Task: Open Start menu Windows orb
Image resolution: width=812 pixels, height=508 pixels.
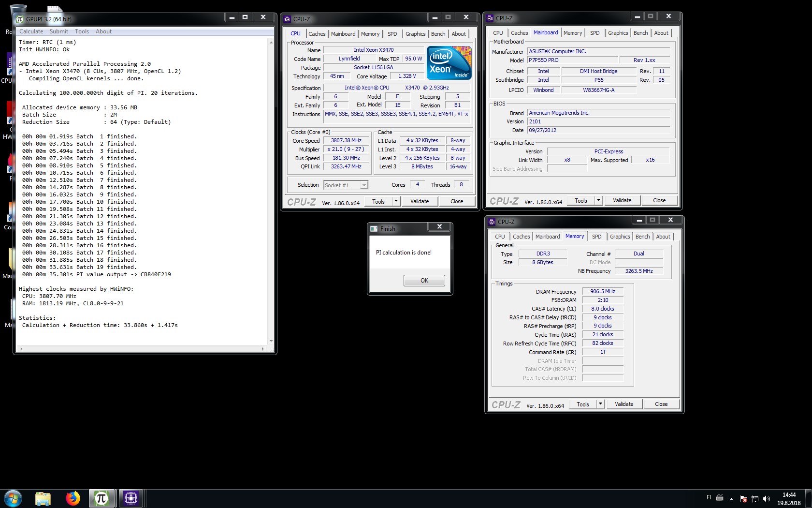Action: tap(13, 498)
